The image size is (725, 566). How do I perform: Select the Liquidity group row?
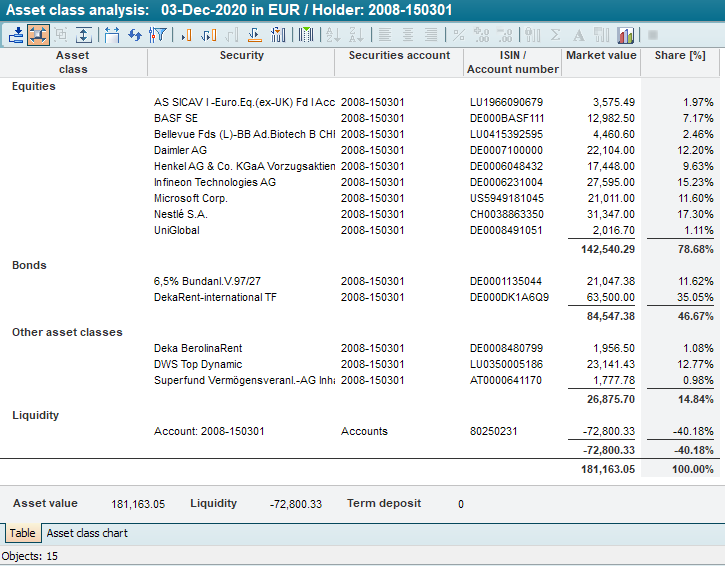35,415
